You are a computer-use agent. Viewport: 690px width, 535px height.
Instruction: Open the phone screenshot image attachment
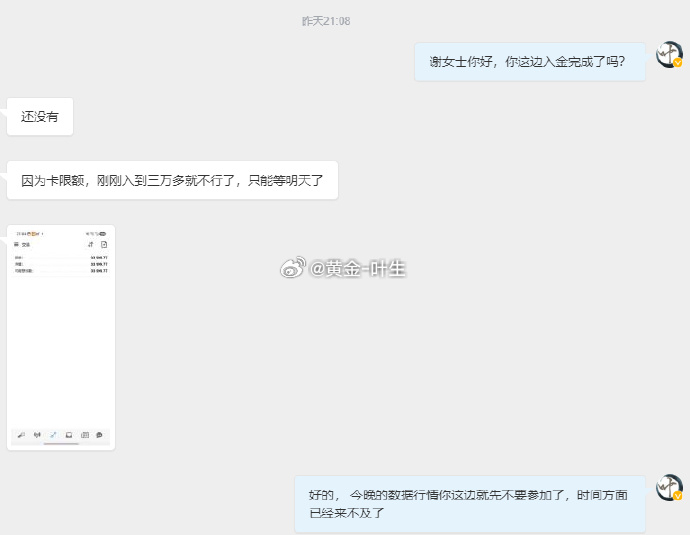point(61,337)
